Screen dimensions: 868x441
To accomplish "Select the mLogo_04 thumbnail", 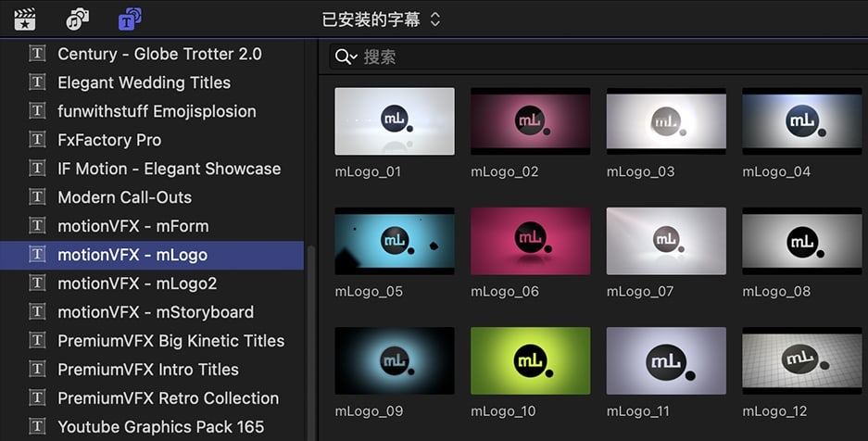I will click(x=802, y=121).
